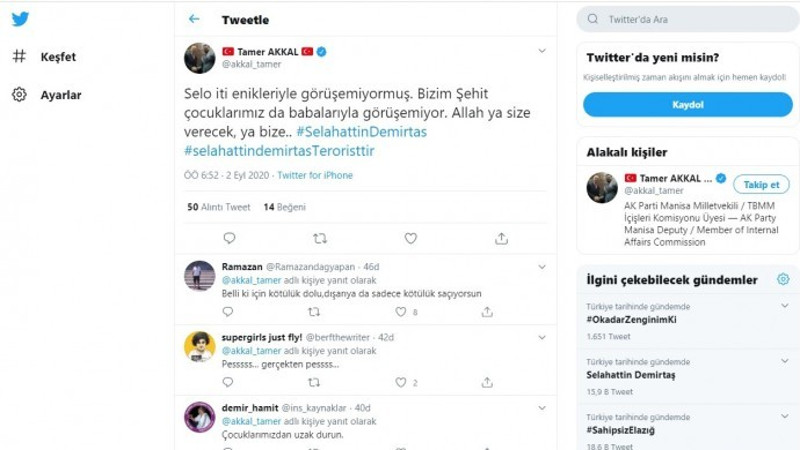Viewport: 800px width, 450px height.
Task: Retweet the main tweet
Action: pyautogui.click(x=320, y=238)
